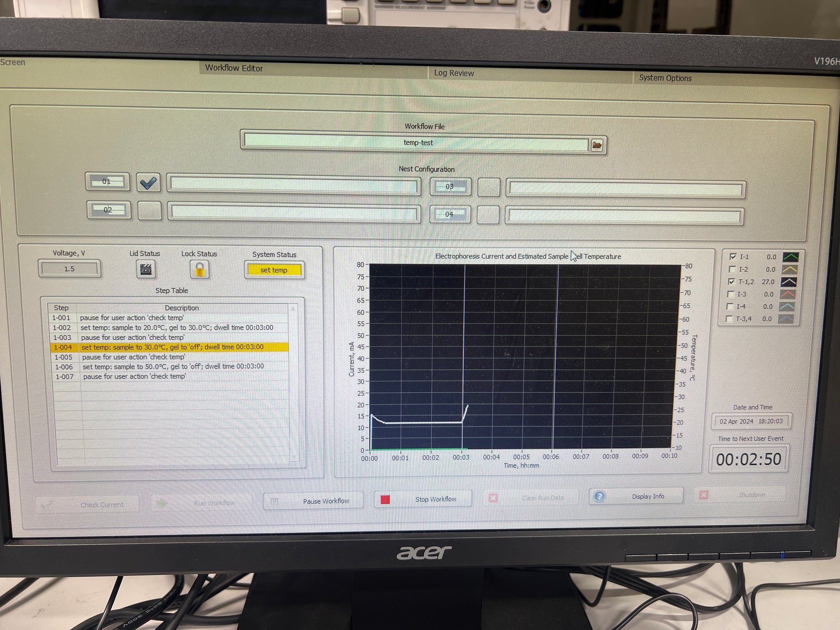840x630 pixels.
Task: Enable the I-2 trace checkbox
Action: pos(732,269)
